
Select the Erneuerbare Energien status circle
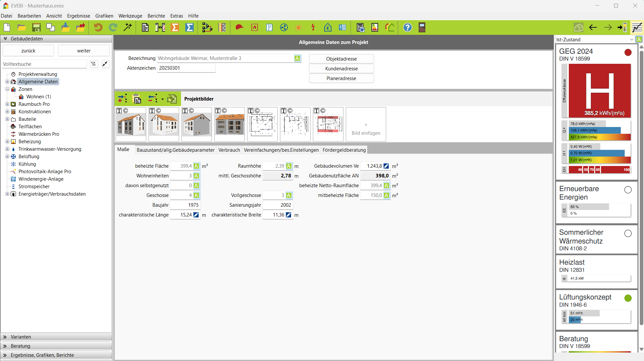(x=628, y=190)
